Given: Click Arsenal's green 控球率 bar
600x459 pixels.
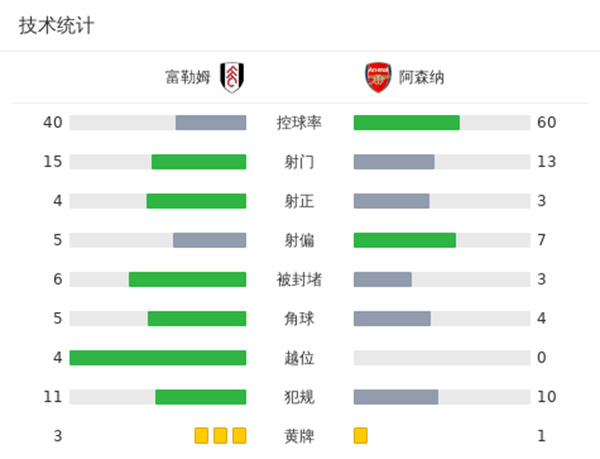Looking at the screenshot, I should (x=407, y=123).
